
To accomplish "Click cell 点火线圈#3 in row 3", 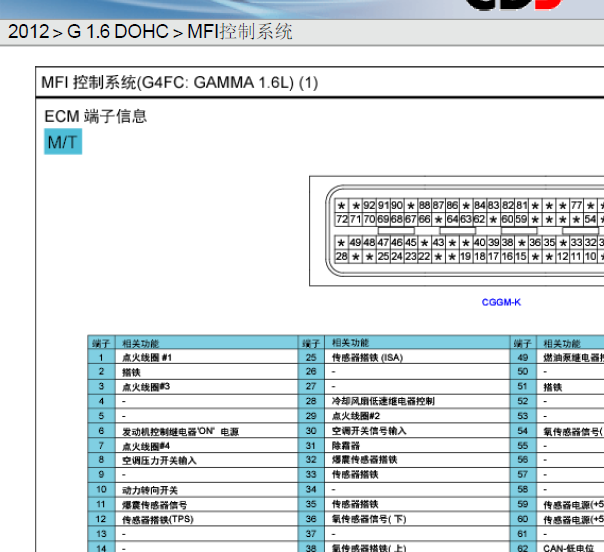I will 206,387.
